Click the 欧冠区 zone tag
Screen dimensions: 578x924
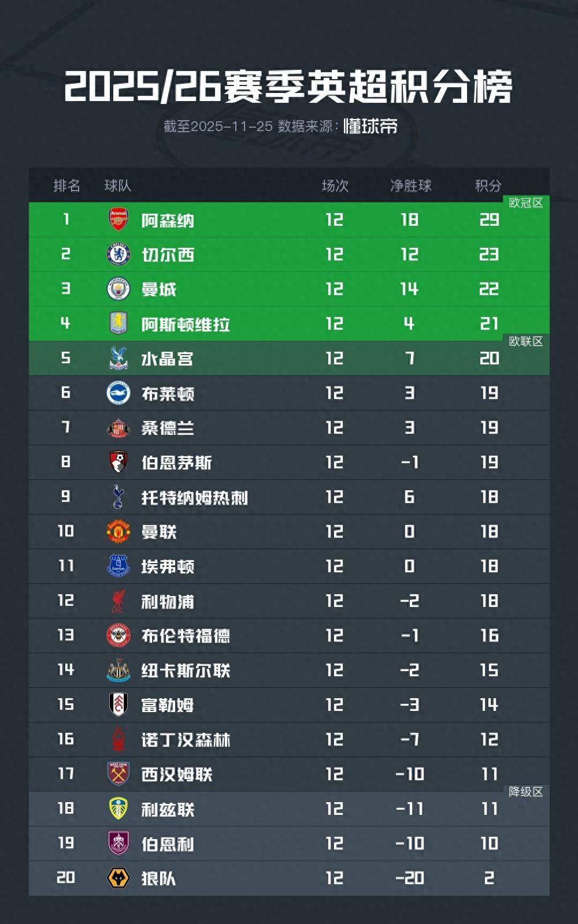(525, 203)
